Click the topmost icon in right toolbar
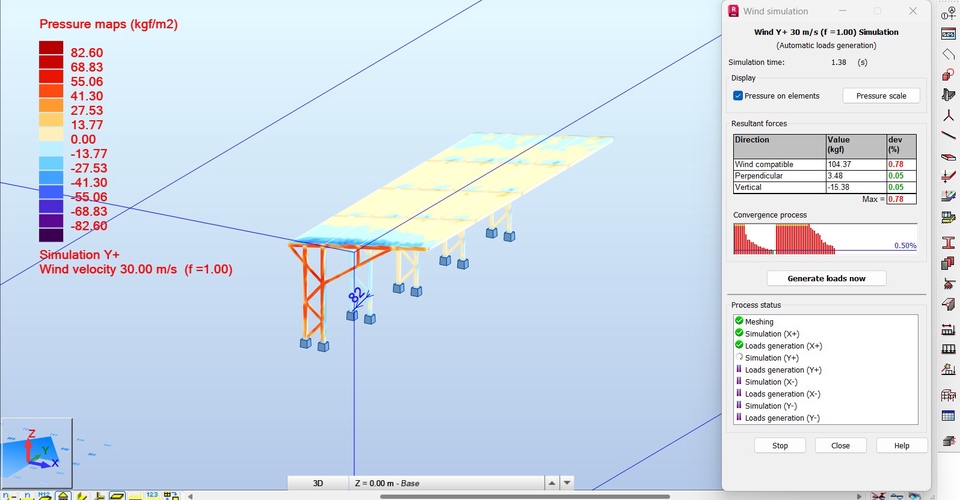The width and height of the screenshot is (960, 500). [x=948, y=12]
